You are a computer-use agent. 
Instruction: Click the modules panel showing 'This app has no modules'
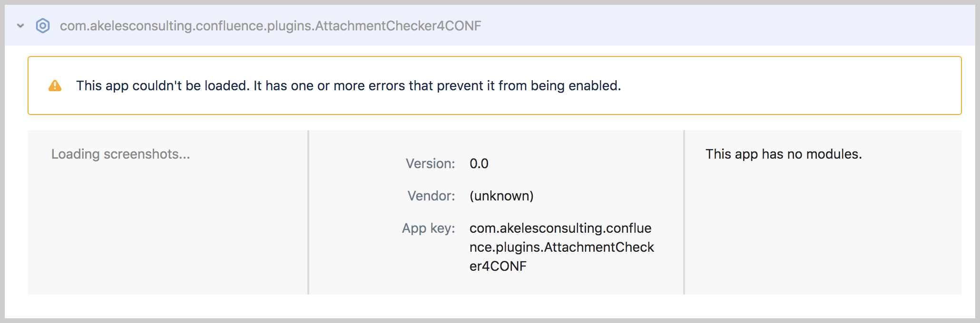[x=784, y=154]
